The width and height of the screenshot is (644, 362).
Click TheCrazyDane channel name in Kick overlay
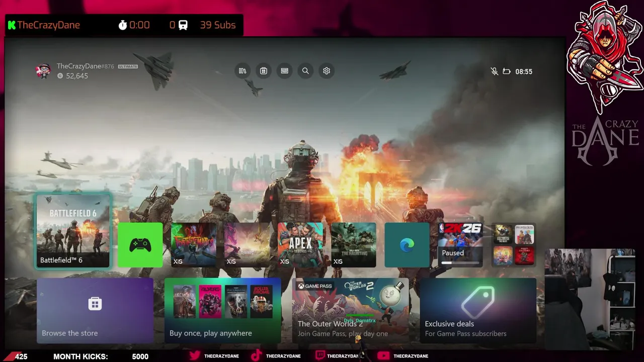[49, 25]
